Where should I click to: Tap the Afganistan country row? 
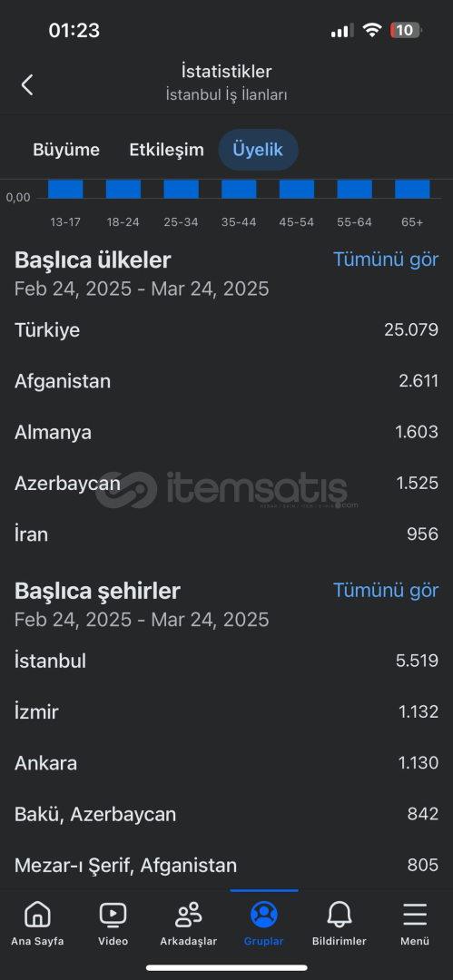[x=227, y=381]
